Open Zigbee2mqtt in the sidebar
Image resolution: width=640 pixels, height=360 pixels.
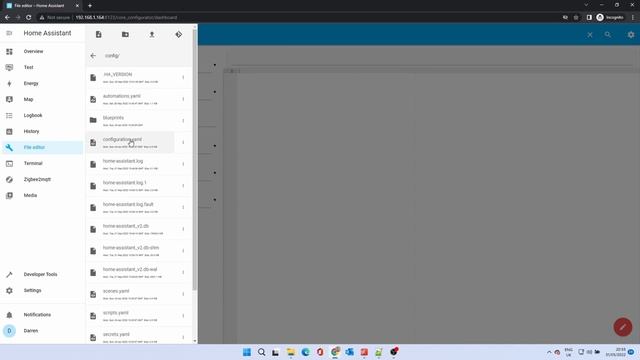[x=42, y=179]
